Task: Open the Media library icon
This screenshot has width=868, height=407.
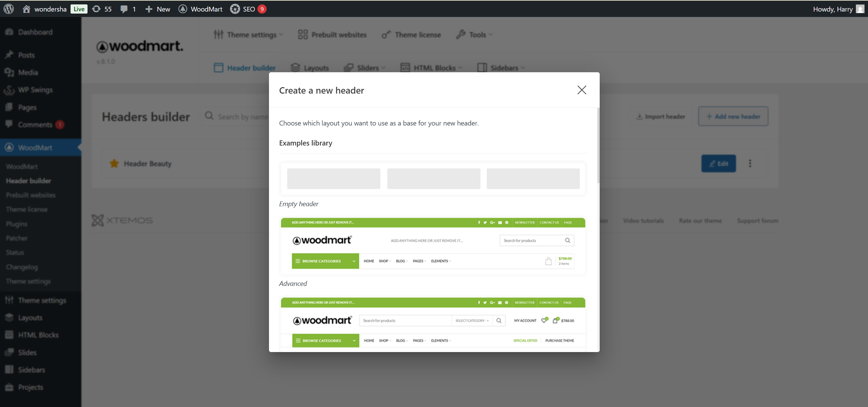Action: (x=9, y=72)
